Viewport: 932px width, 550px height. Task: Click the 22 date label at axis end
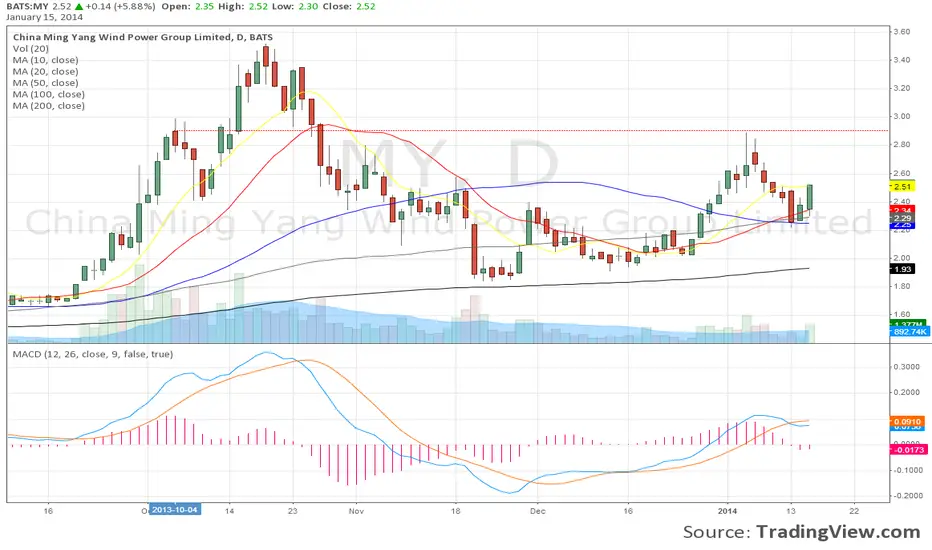(x=854, y=511)
